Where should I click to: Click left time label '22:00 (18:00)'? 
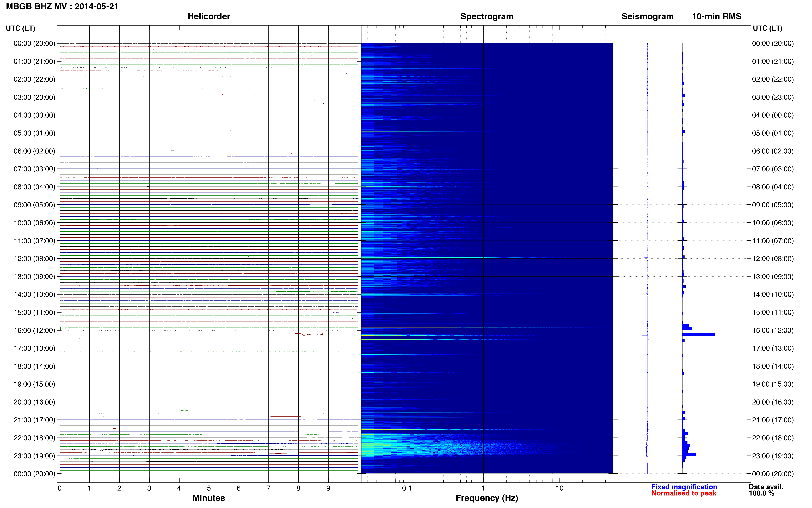click(x=34, y=438)
